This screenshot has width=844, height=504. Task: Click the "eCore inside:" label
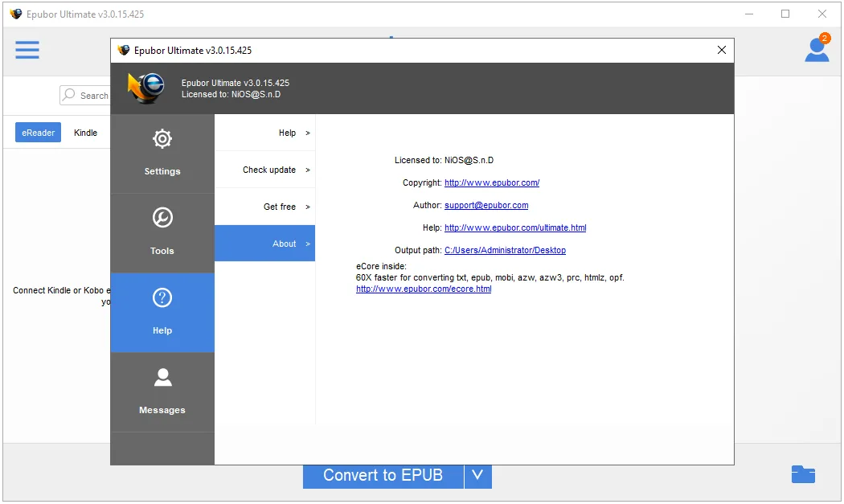[381, 267]
